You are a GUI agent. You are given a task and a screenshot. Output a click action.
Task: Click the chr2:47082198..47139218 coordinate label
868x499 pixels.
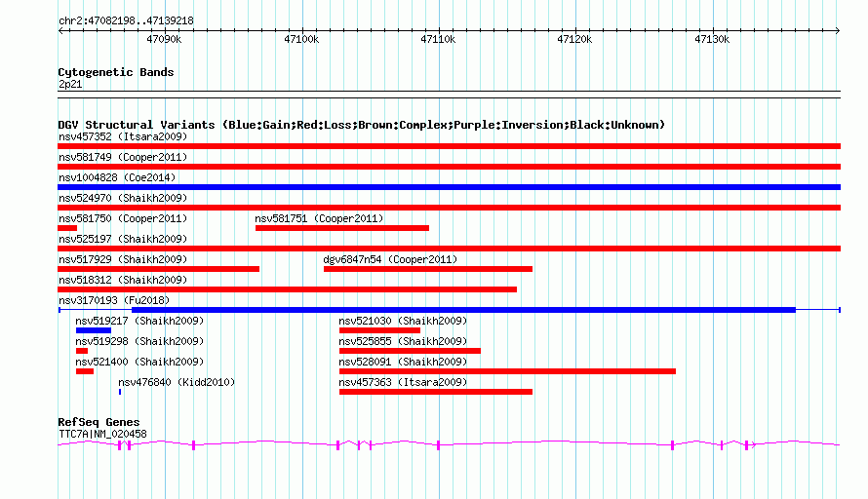(x=126, y=21)
